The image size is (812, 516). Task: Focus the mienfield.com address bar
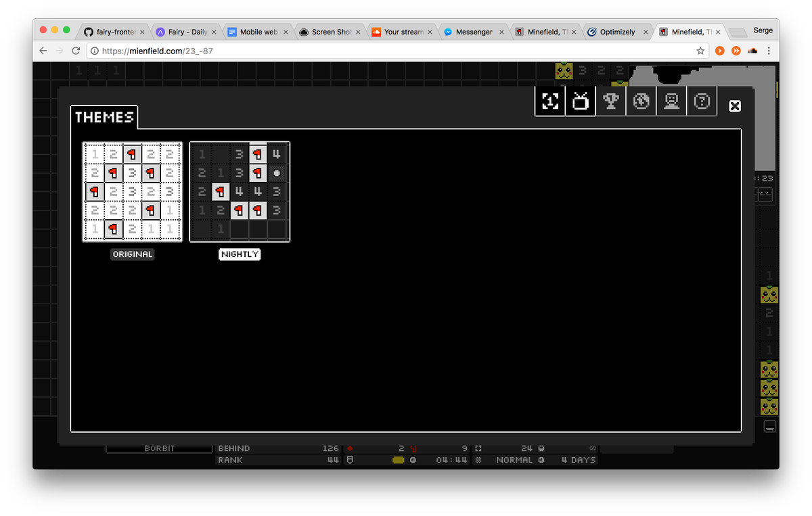(399, 51)
